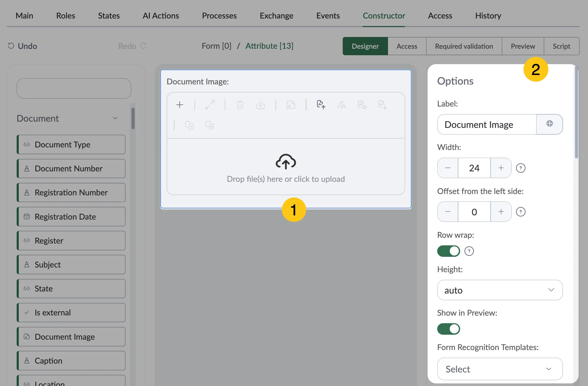Switch to the Preview mode
The height and width of the screenshot is (386, 588).
(523, 46)
